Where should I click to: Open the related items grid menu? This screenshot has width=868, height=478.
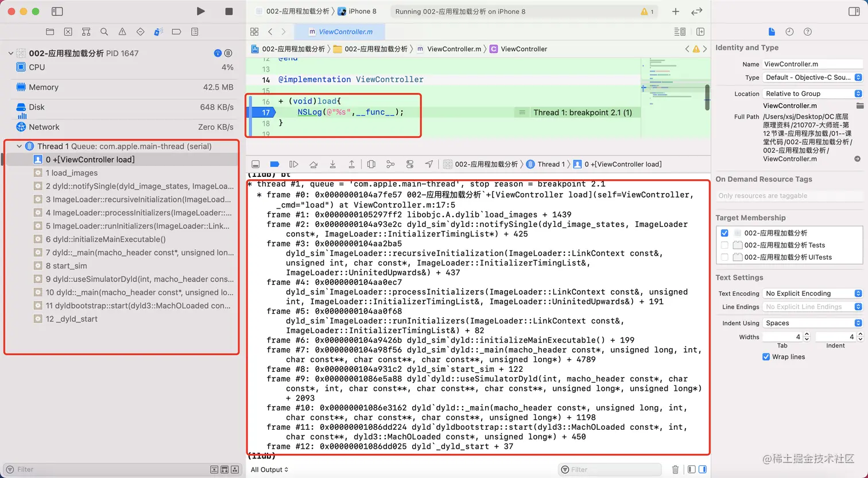click(x=254, y=32)
